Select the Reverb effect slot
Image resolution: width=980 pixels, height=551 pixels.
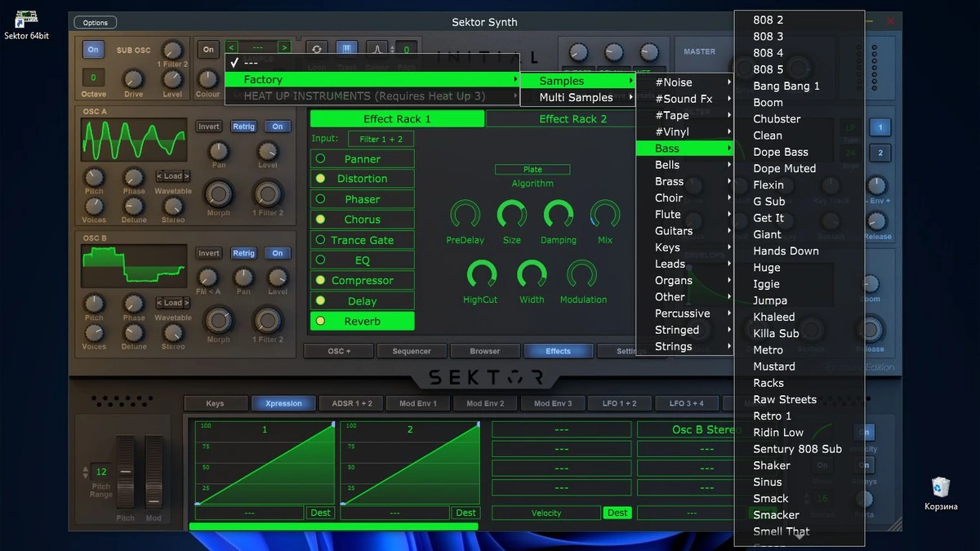click(x=363, y=322)
